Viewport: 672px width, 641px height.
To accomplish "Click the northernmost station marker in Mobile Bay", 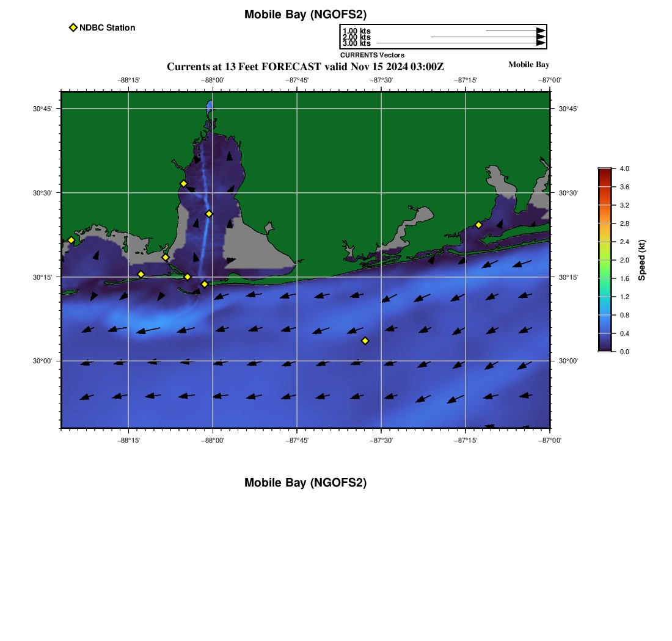I will click(x=183, y=184).
